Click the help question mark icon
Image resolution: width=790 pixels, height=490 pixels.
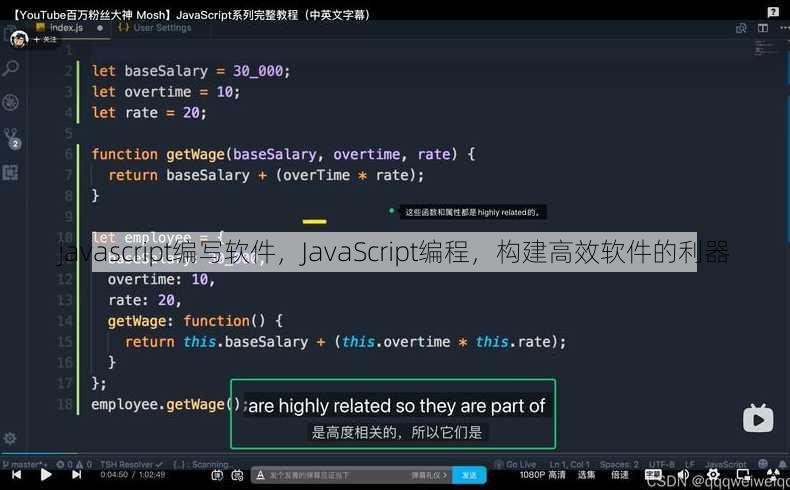click(x=773, y=12)
